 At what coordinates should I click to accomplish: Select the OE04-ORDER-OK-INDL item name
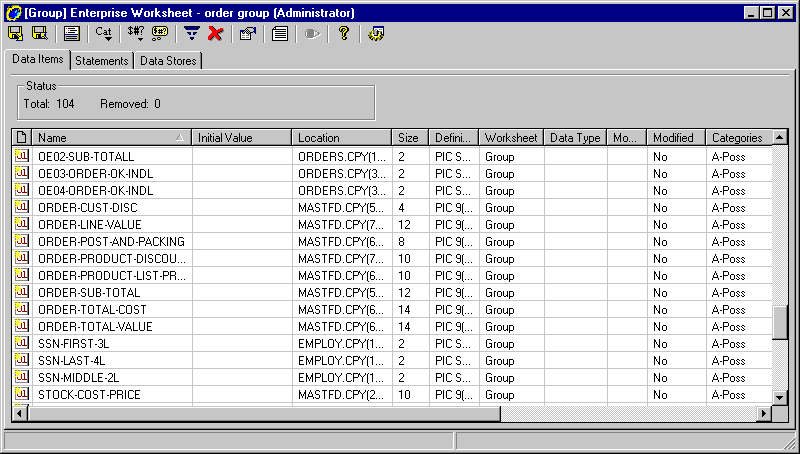(x=95, y=191)
